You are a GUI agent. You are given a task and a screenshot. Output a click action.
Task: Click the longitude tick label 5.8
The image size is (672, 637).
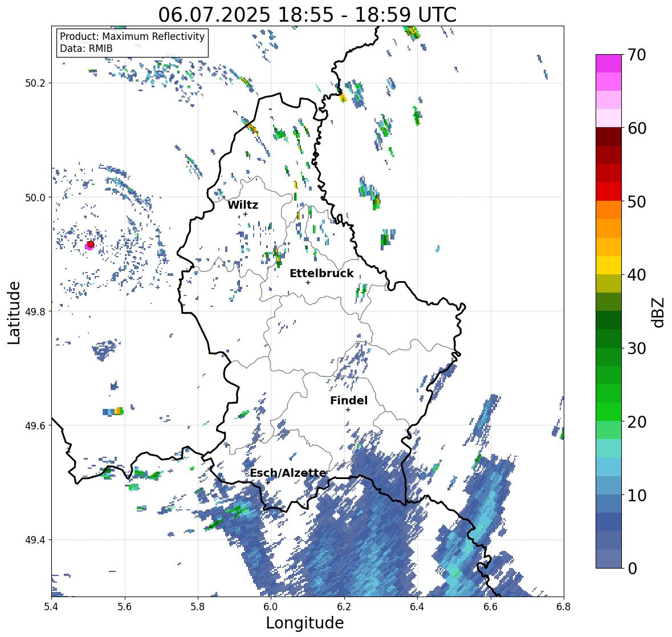click(x=198, y=606)
